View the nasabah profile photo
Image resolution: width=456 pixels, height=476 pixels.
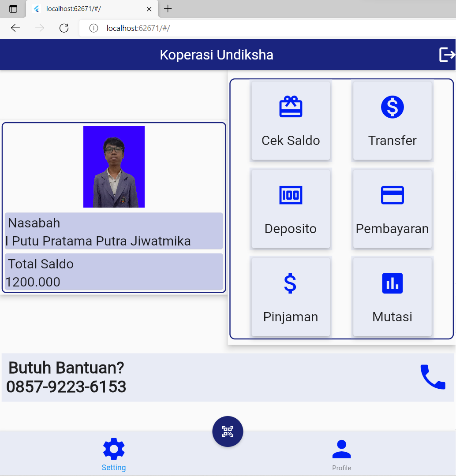tap(113, 167)
